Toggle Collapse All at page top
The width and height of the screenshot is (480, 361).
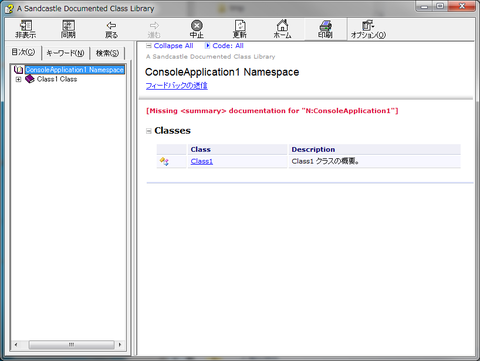click(x=170, y=46)
